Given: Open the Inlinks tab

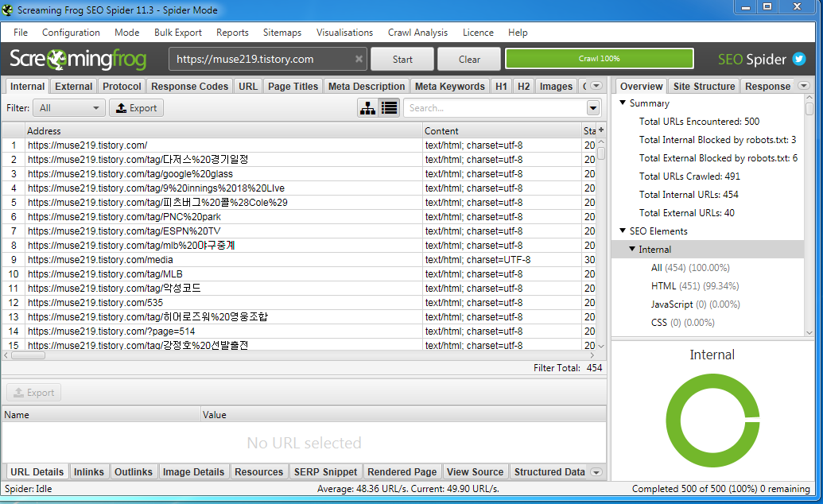Looking at the screenshot, I should [89, 472].
